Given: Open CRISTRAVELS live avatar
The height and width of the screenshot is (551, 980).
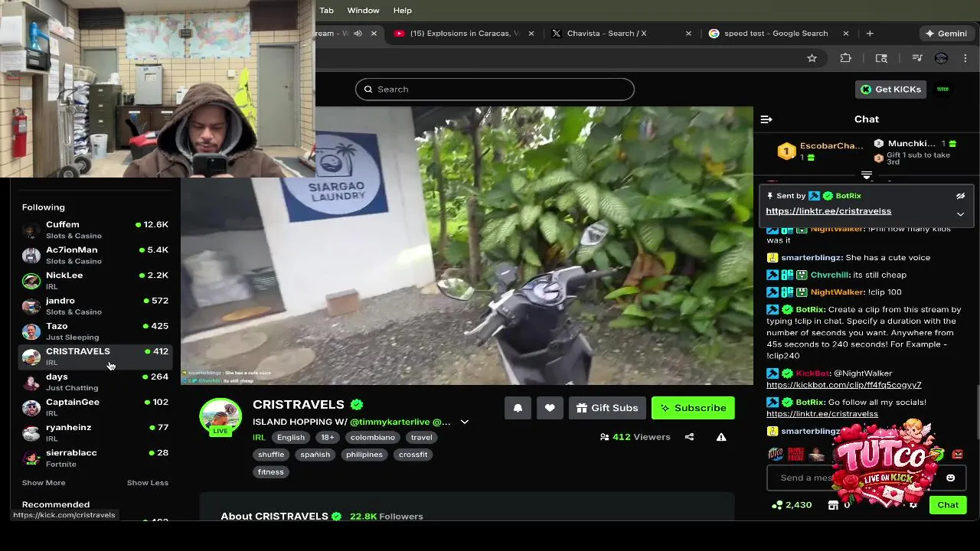Looking at the screenshot, I should (x=220, y=417).
